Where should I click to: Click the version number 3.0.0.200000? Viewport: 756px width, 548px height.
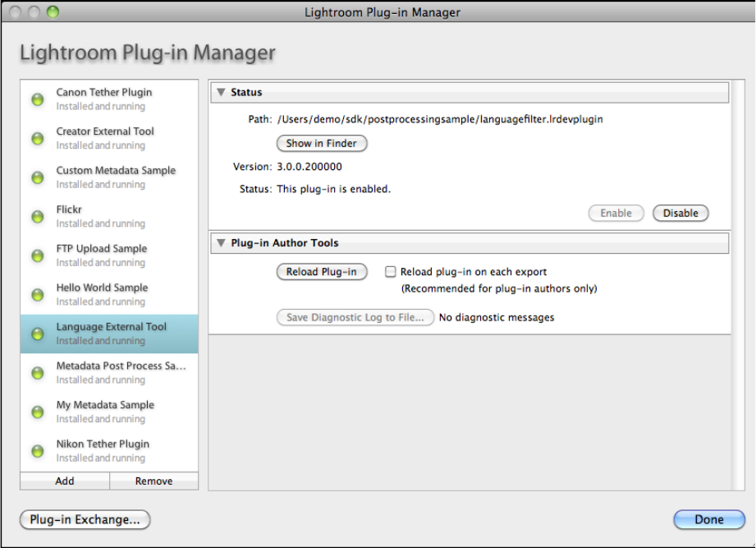[309, 167]
